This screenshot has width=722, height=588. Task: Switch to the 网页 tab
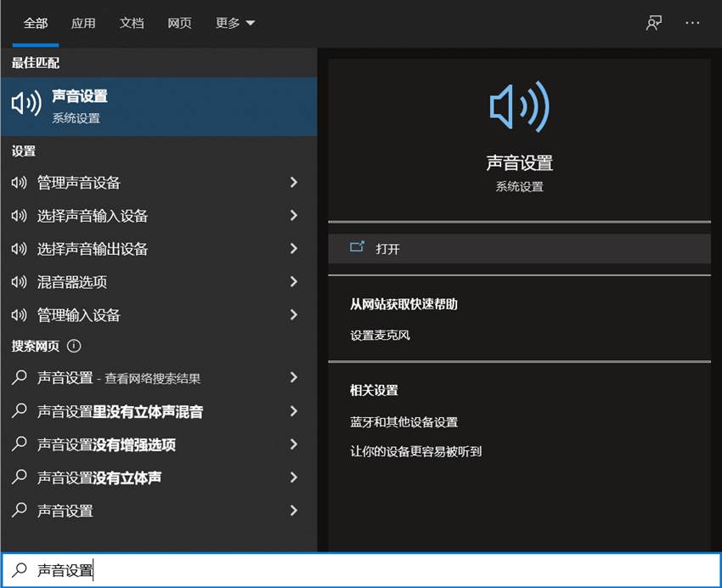click(x=179, y=23)
